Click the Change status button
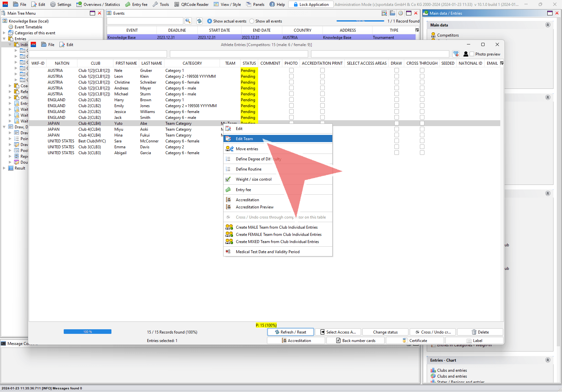Image resolution: width=562 pixels, height=392 pixels. coord(385,332)
